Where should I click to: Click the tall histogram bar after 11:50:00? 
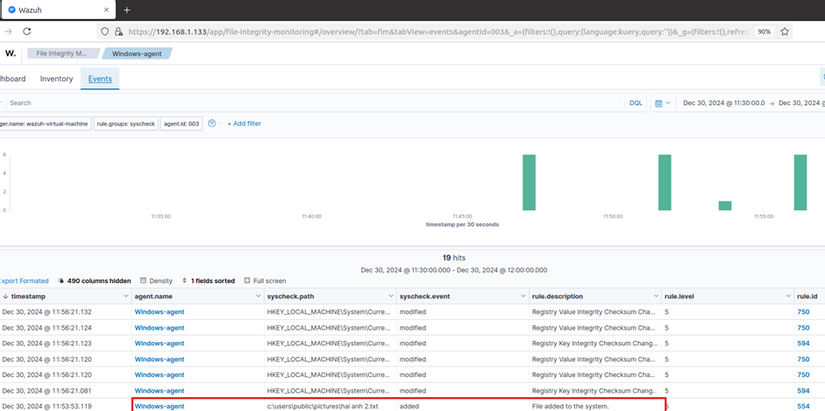click(665, 183)
